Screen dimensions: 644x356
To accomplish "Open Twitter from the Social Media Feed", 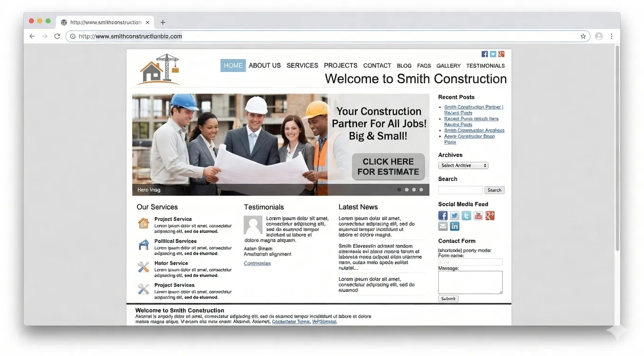I will pyautogui.click(x=454, y=215).
